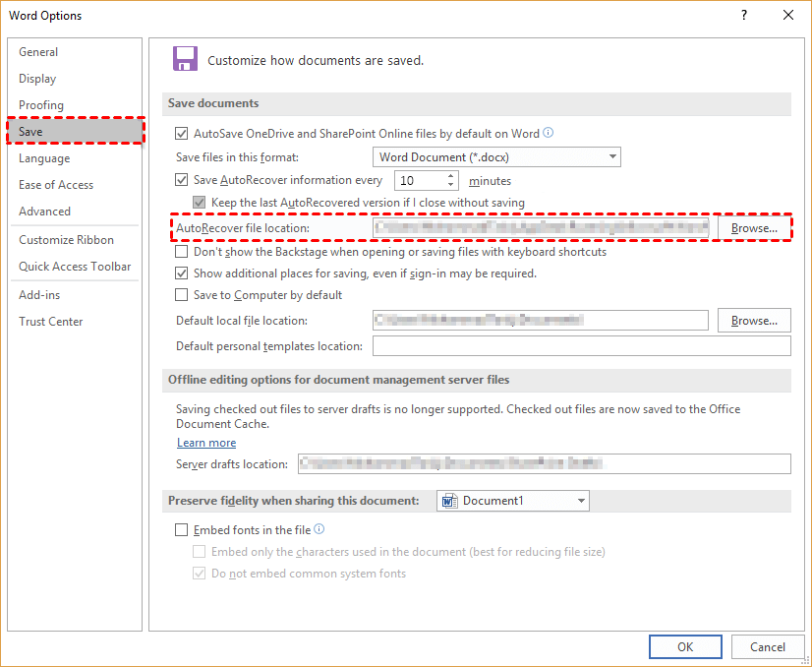Click the Default personal templates location field
Screen dimensions: 812x667
click(x=581, y=346)
